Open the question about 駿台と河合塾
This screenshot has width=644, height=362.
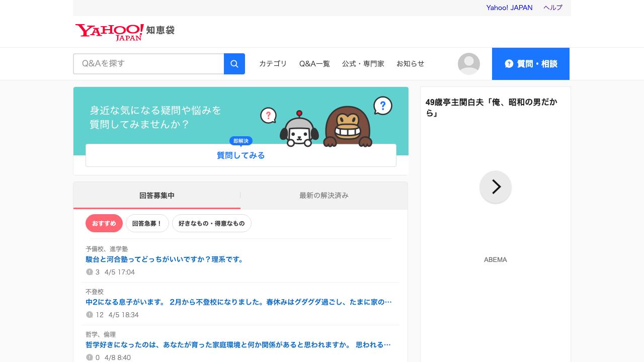(165, 259)
